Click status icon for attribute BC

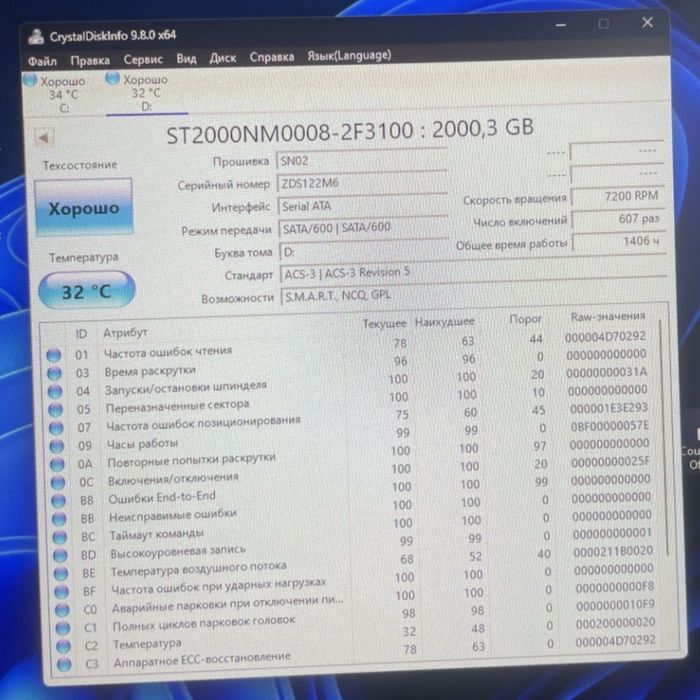(60, 537)
